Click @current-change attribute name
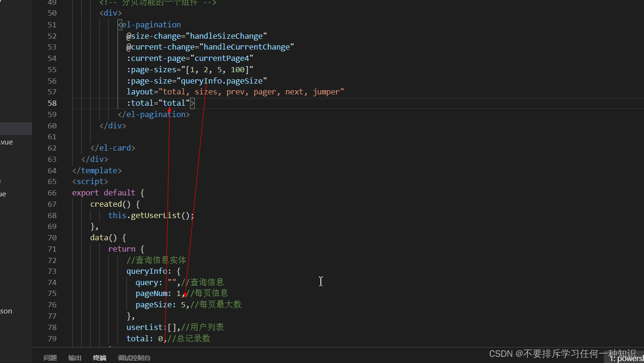Screen dimensions: 644x363 click(160, 47)
